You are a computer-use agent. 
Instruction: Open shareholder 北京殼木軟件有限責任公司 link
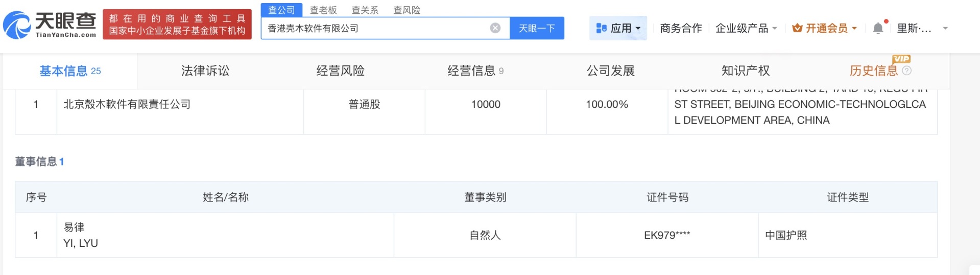click(x=127, y=104)
